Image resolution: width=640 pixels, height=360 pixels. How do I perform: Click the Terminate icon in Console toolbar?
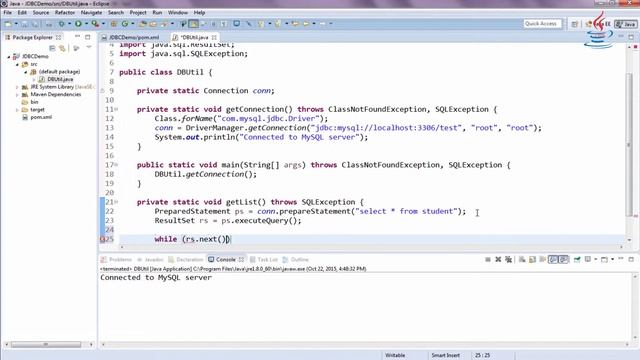click(x=488, y=260)
